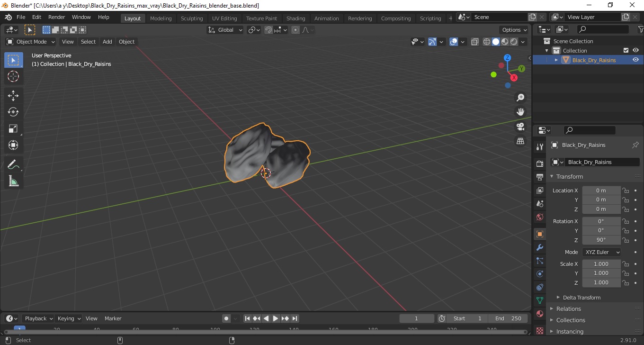Open Scene properties tab
This screenshot has width=644, height=345.
(x=539, y=204)
